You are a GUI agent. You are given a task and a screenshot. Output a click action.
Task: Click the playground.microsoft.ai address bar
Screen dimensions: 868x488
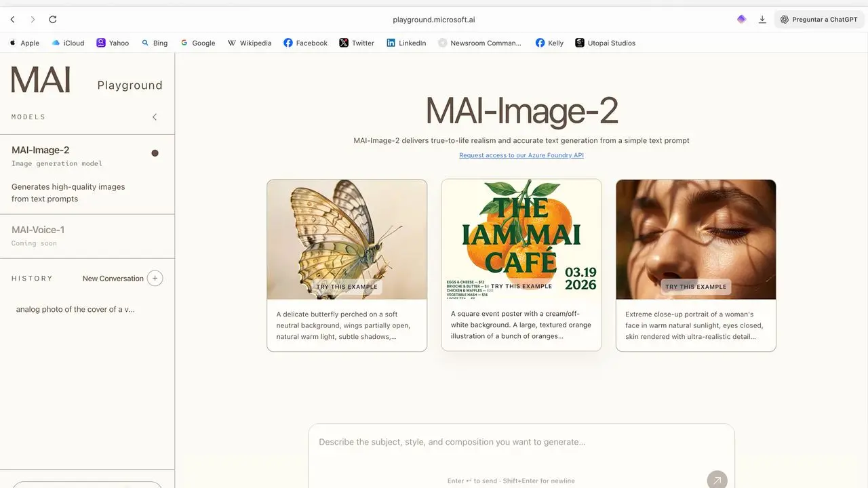tap(434, 20)
